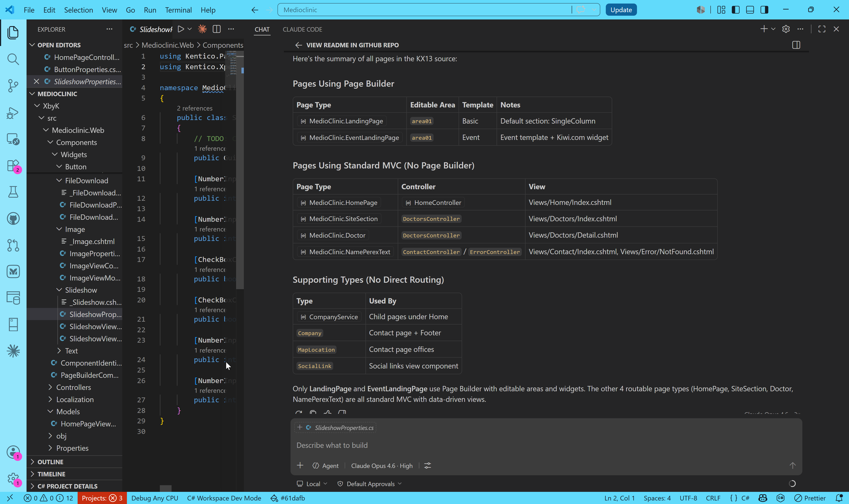The width and height of the screenshot is (849, 504).
Task: Click the editor vertical scrollbar
Action: tap(240, 170)
